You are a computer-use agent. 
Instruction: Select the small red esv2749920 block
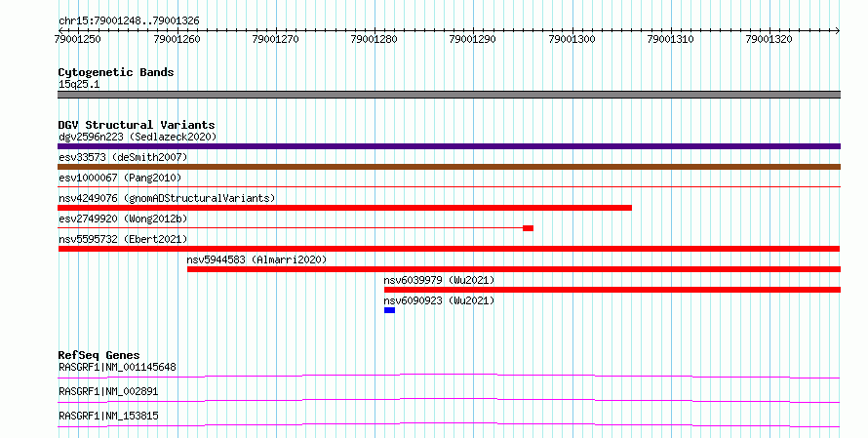tap(528, 228)
